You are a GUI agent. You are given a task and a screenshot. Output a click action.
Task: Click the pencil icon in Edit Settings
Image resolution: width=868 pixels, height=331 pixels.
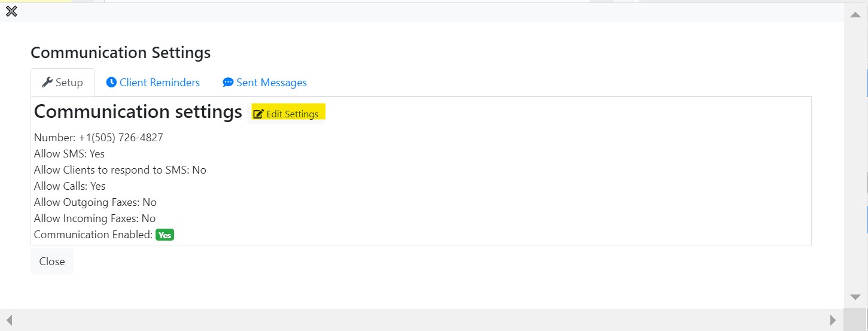pyautogui.click(x=258, y=114)
